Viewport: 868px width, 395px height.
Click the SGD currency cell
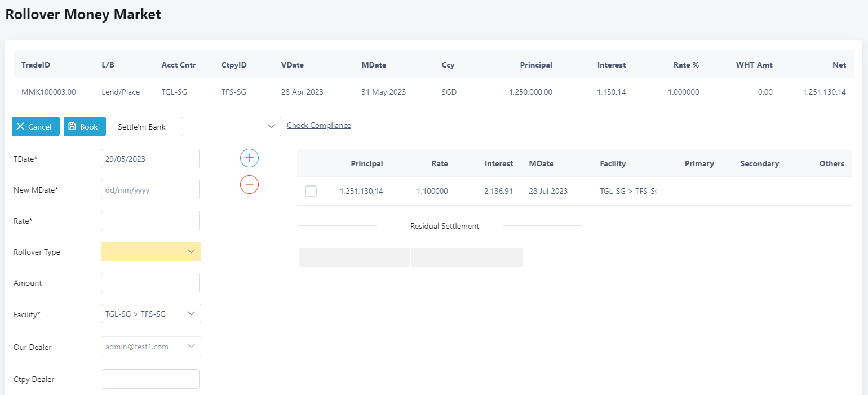coord(449,92)
